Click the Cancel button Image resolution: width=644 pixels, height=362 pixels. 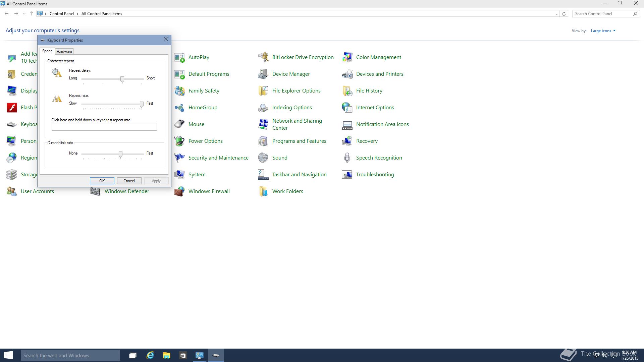[x=129, y=181]
